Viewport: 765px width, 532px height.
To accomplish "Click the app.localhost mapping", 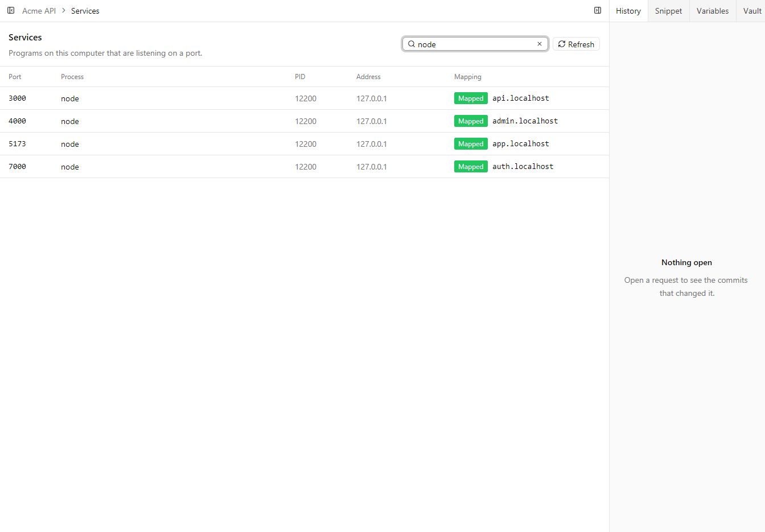I will click(521, 144).
